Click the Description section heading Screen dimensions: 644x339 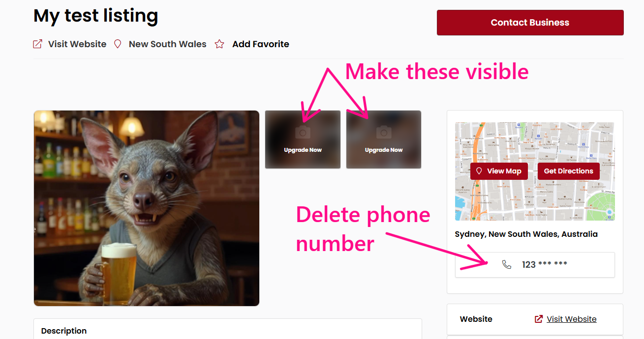pyautogui.click(x=64, y=331)
